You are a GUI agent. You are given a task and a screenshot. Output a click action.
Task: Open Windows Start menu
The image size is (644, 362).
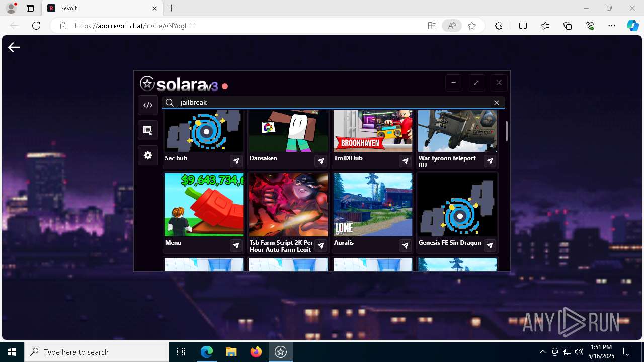[12, 352]
